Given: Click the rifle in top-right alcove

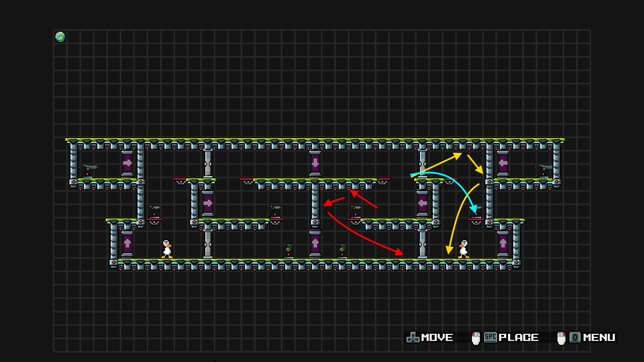Looking at the screenshot, I should (543, 168).
